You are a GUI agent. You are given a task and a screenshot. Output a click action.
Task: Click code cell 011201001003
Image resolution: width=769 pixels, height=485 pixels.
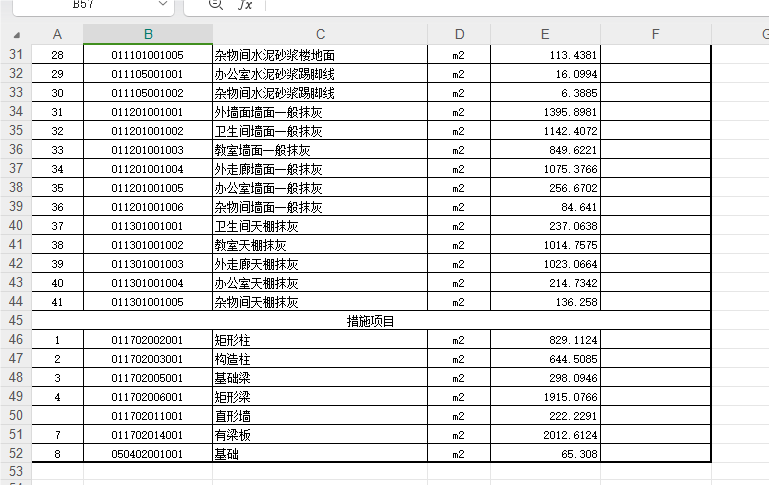coord(148,150)
